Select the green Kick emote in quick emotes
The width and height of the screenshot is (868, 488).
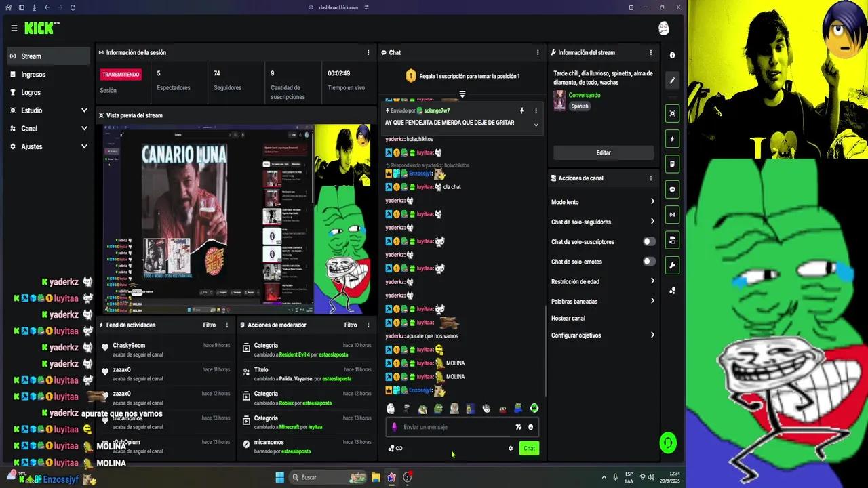pos(534,409)
